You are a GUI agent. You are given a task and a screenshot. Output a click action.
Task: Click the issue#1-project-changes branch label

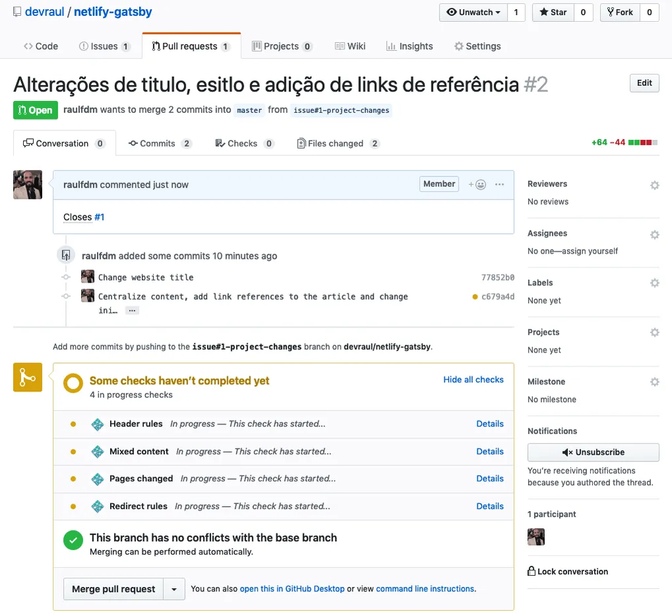pos(341,110)
